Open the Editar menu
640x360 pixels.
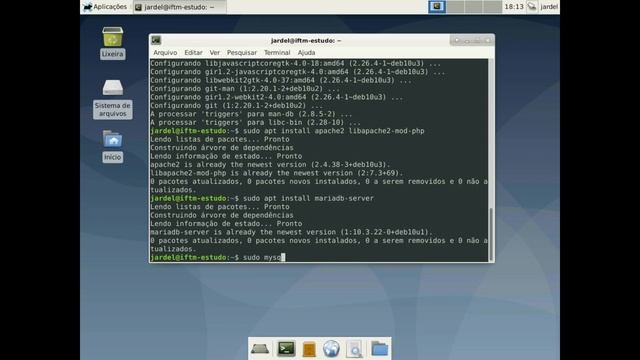(x=193, y=53)
